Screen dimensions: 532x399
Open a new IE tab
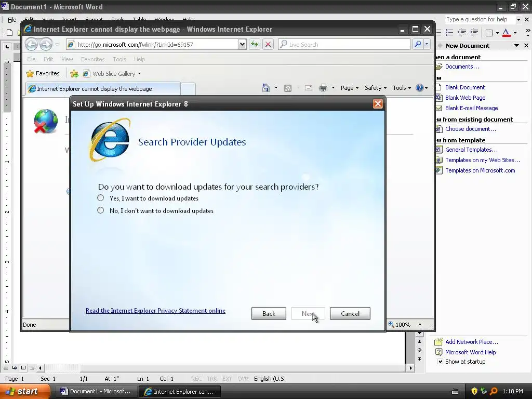[188, 89]
